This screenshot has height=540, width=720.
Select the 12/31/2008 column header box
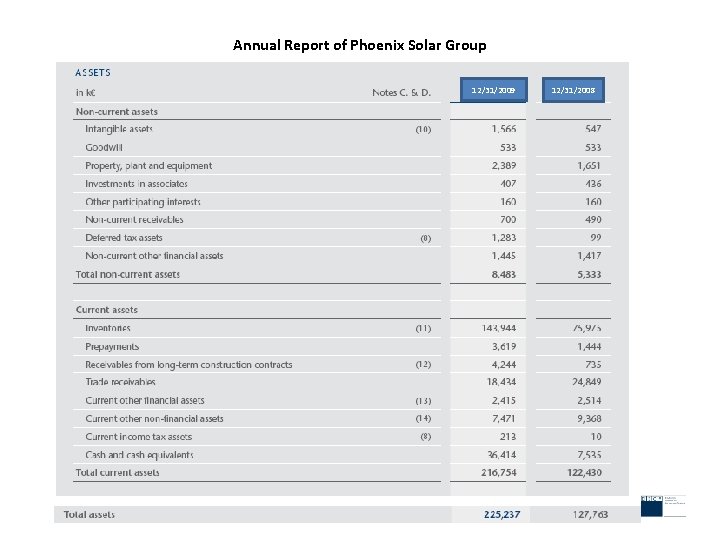[573, 92]
